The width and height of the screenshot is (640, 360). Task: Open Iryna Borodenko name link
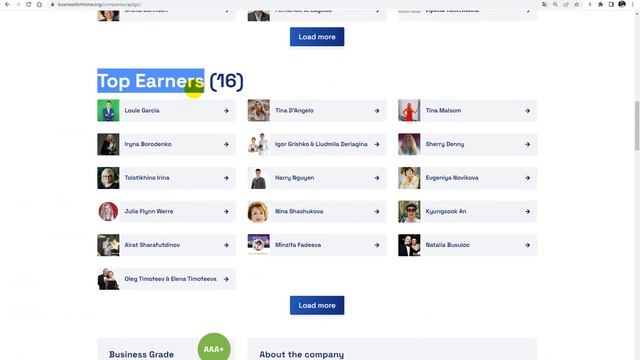tap(148, 144)
